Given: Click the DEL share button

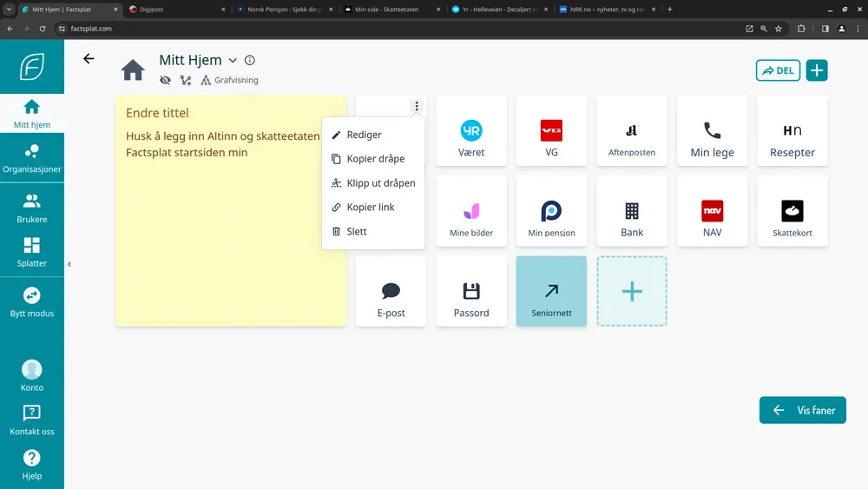Looking at the screenshot, I should [778, 70].
